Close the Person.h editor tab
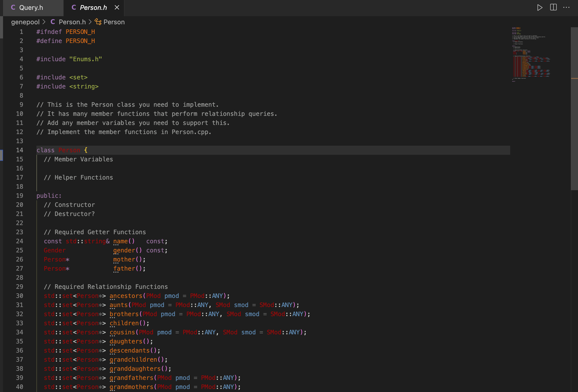This screenshot has height=392, width=578. (117, 8)
